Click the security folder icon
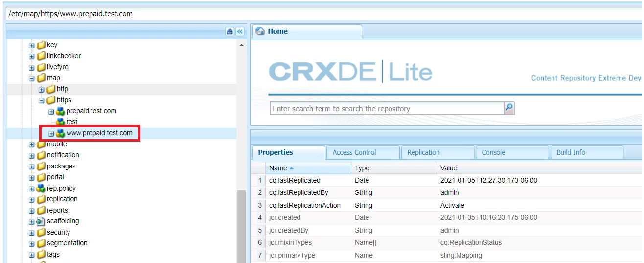 41,232
